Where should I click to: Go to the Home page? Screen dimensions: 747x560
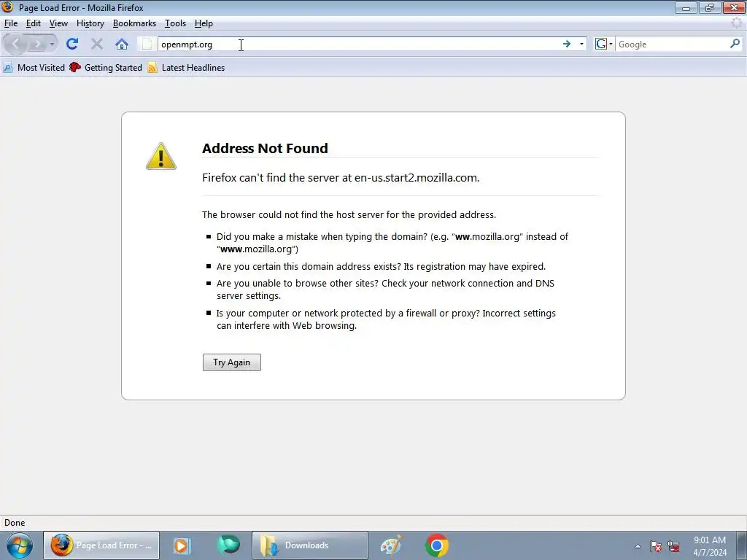point(122,44)
